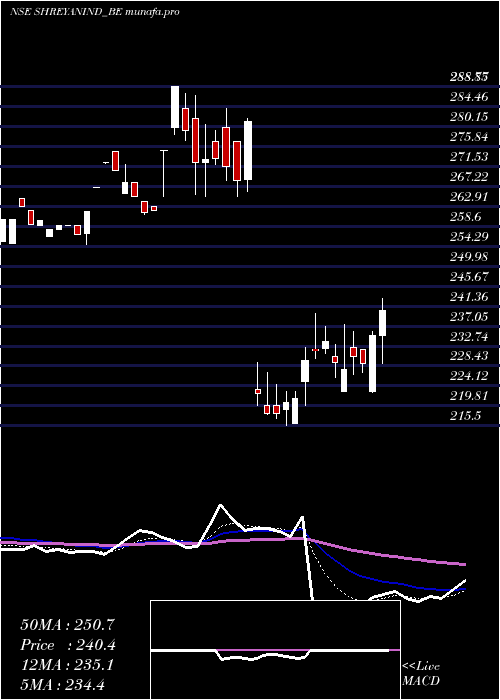The width and height of the screenshot is (500, 700).
Task: Click the NSE SHREYANIND_BE munafa.pro title text
Action: [x=94, y=12]
